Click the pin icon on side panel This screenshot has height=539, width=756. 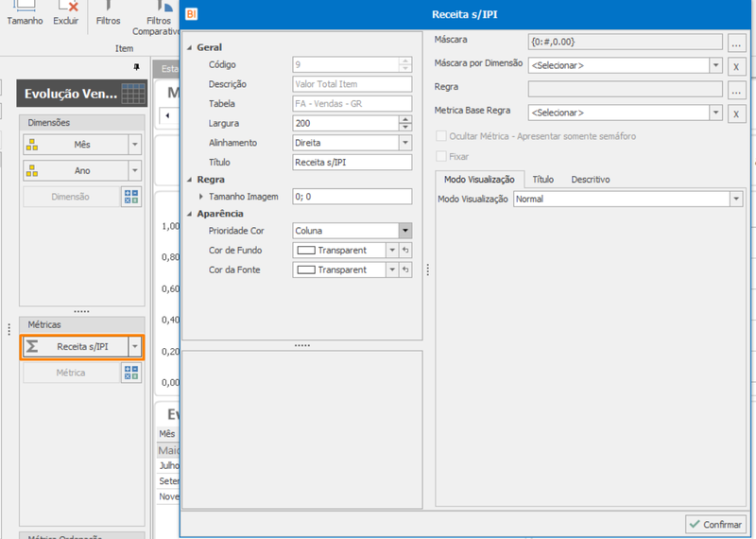click(x=136, y=67)
